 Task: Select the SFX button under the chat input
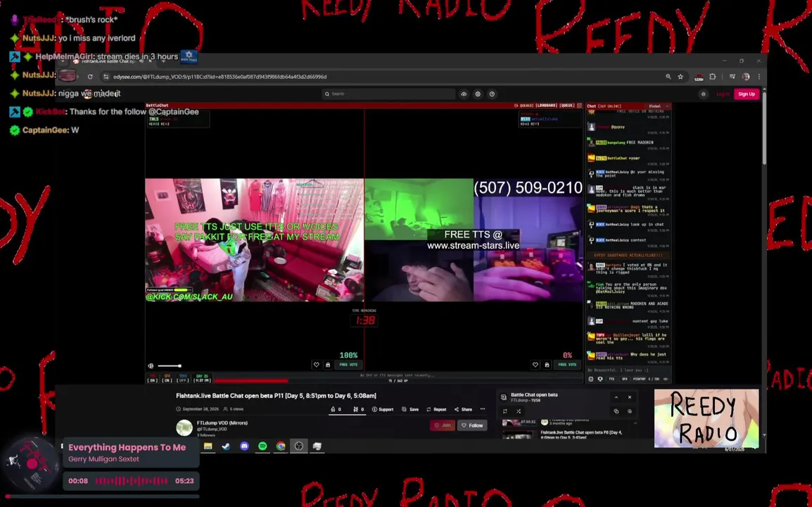tap(625, 379)
